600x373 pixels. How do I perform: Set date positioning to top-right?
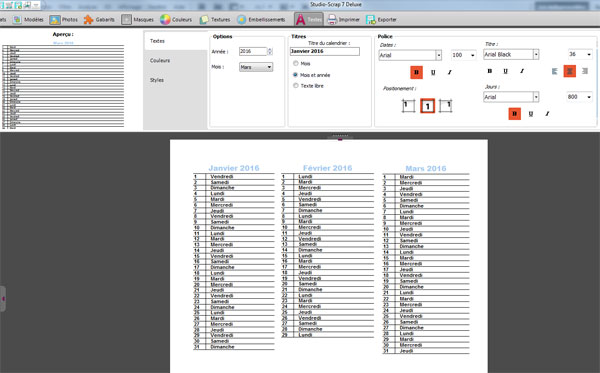tap(445, 106)
